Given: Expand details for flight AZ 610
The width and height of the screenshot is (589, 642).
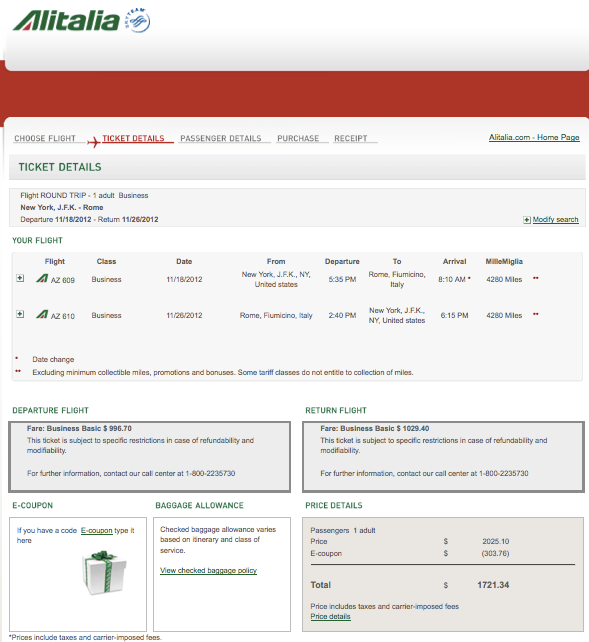Looking at the screenshot, I should [x=20, y=314].
